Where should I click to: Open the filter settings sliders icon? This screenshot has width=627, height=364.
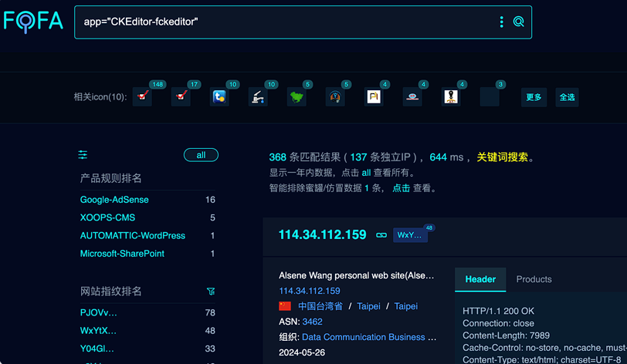83,155
